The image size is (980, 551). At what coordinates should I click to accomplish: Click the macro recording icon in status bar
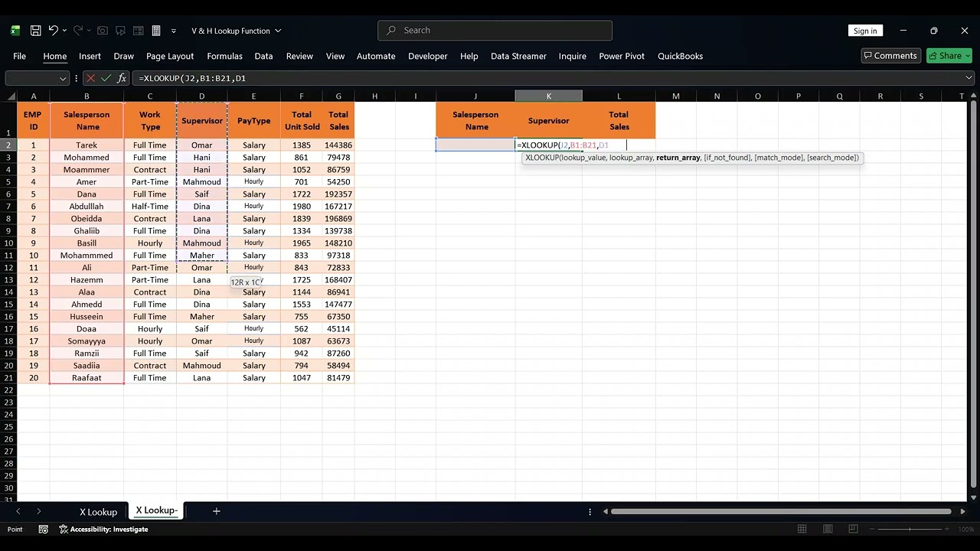pos(44,530)
